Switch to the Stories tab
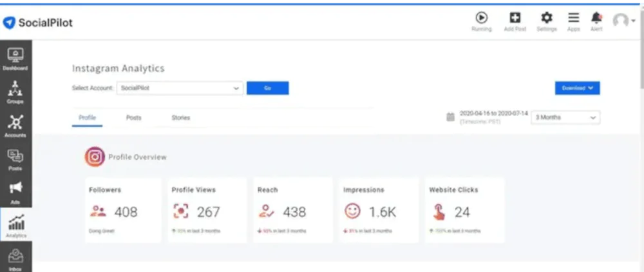 (181, 118)
